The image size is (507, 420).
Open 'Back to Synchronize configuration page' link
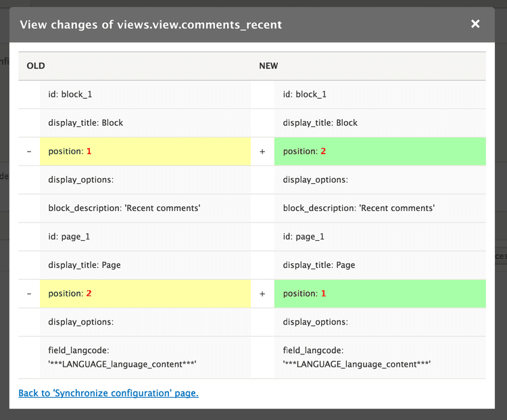[x=108, y=393]
